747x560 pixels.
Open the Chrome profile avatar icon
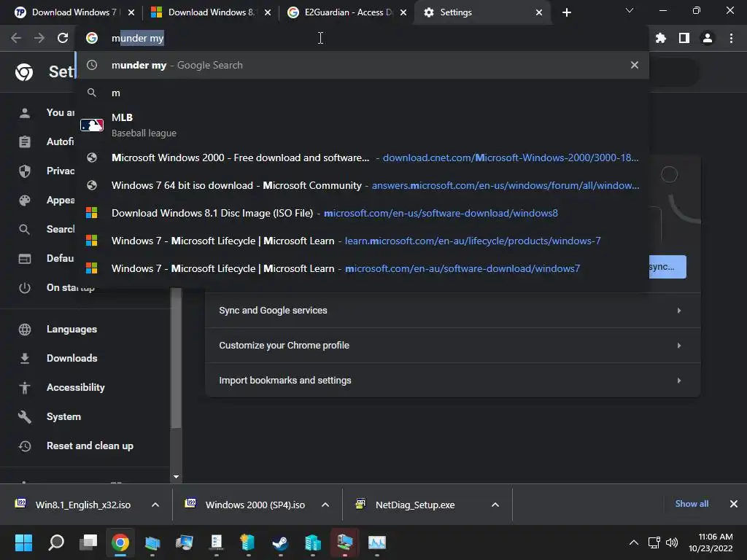(708, 38)
